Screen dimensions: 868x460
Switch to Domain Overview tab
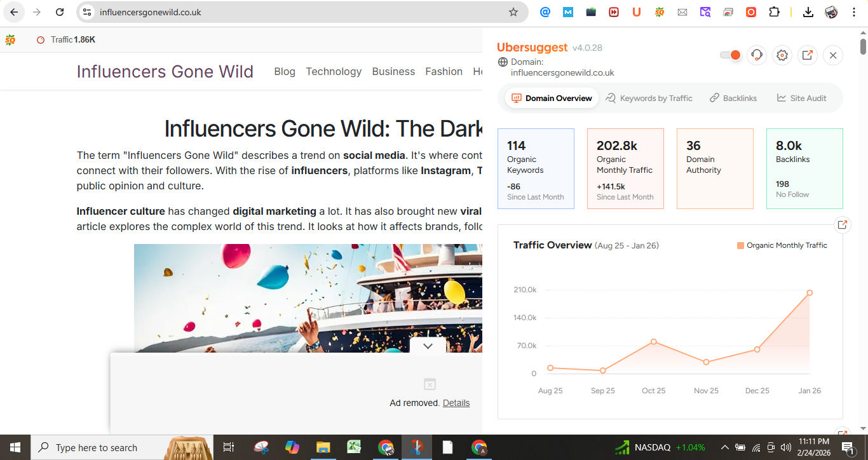tap(552, 98)
